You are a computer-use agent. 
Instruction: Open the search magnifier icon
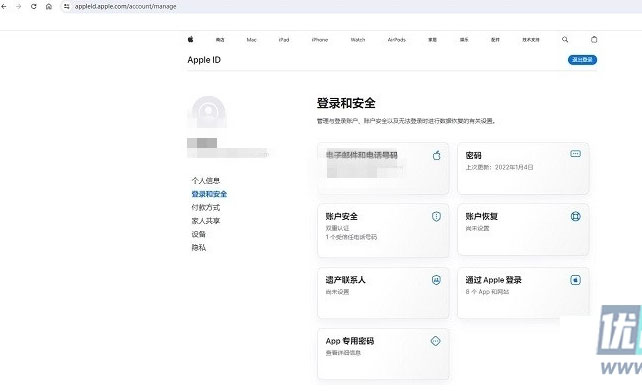(565, 39)
